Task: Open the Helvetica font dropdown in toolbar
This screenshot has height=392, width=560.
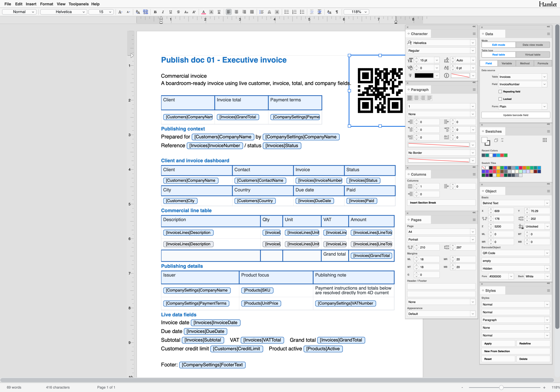Action: (x=64, y=12)
